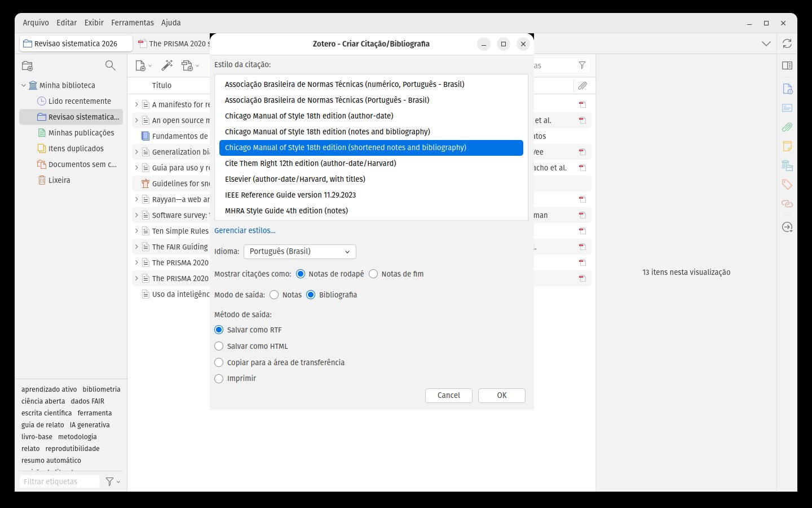Select Salvar como HTML output method
Viewport: 812px width, 508px height.
pos(219,346)
